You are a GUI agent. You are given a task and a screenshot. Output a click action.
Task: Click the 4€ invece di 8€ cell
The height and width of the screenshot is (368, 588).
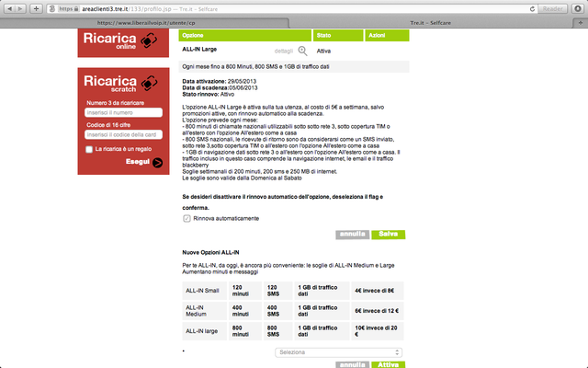[378, 291]
